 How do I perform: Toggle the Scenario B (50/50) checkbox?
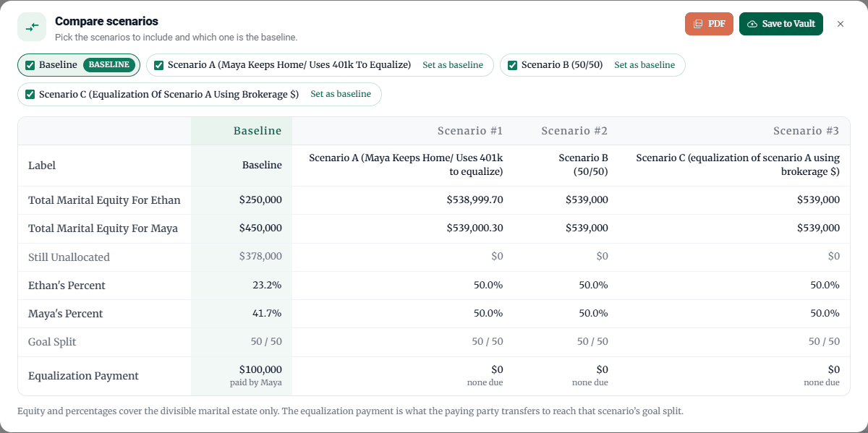coord(513,65)
